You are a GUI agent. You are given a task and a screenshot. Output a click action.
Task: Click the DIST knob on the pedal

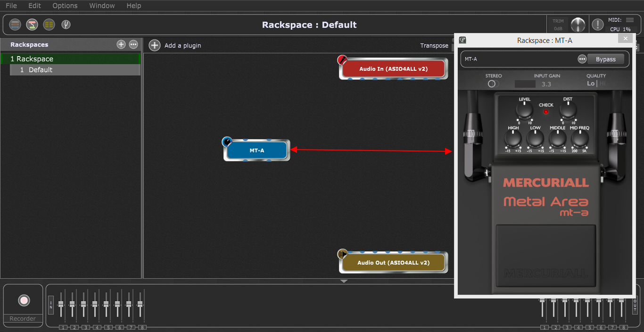568,110
